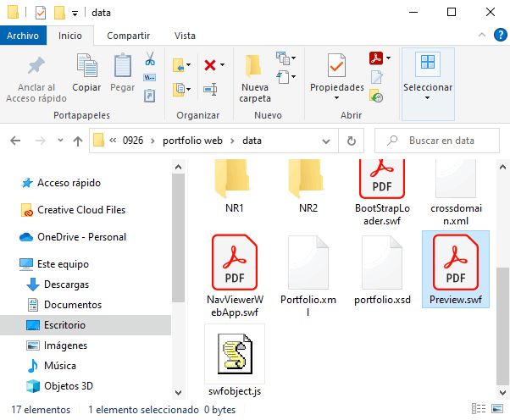
Task: Open the Inicio ribbon tab
Action: (x=70, y=36)
